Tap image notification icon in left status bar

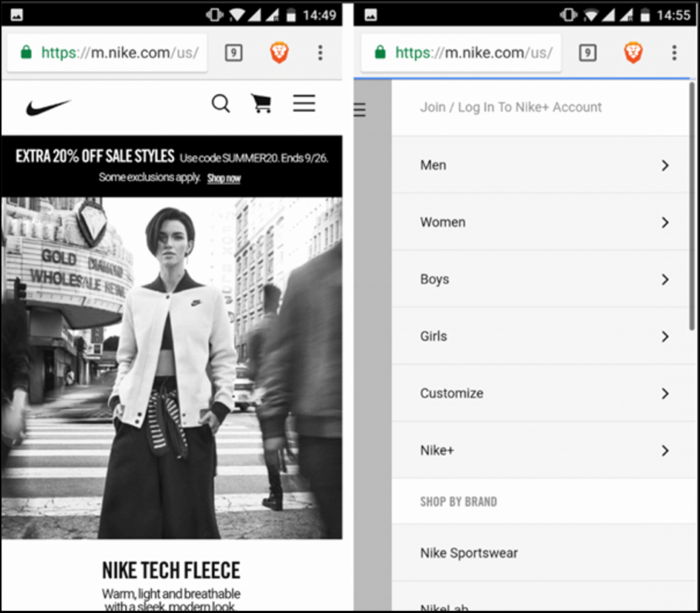[17, 15]
